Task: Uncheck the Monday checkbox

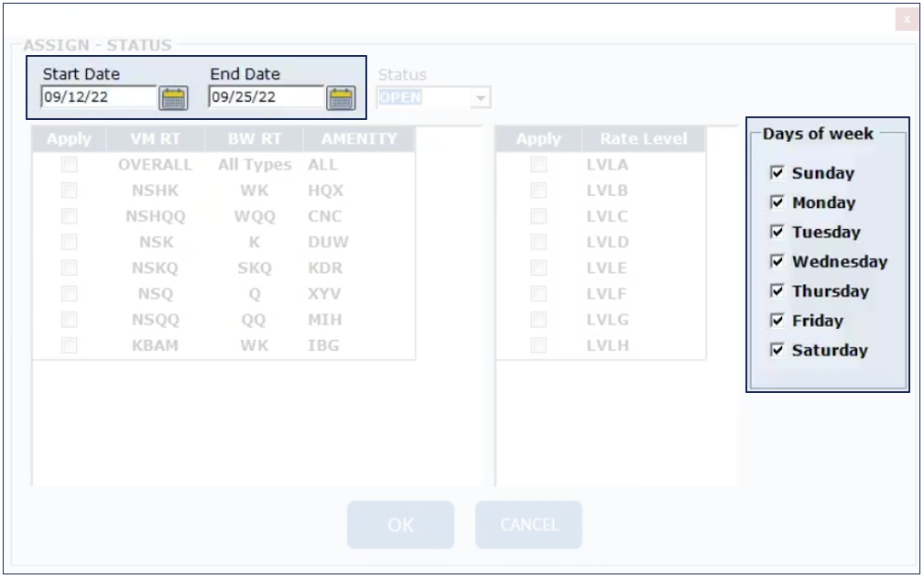Action: coord(777,202)
